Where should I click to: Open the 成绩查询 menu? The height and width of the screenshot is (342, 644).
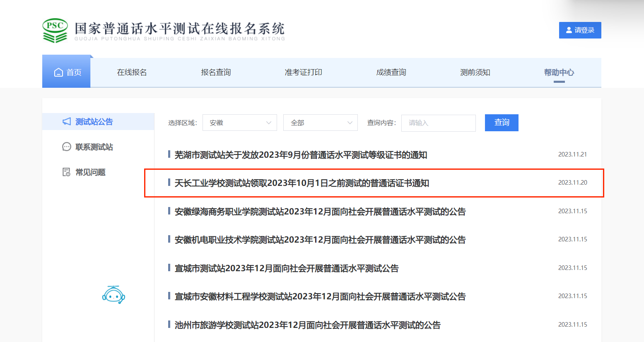[391, 72]
